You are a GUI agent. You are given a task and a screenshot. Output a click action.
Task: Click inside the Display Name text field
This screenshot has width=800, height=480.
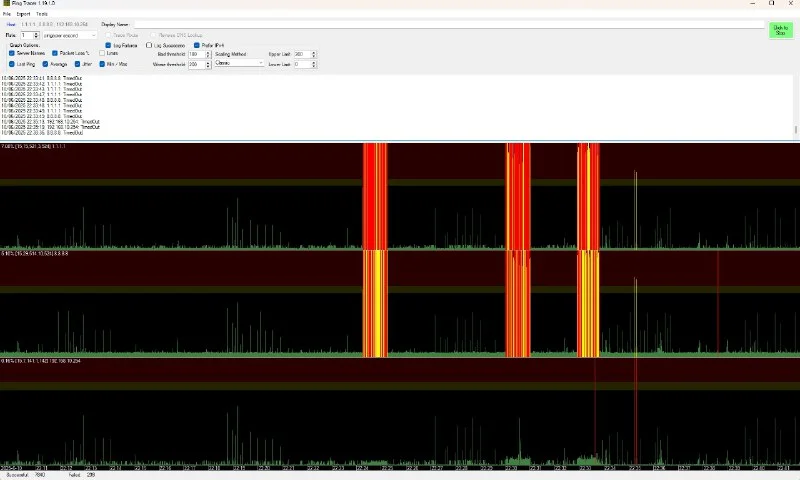pyautogui.click(x=450, y=24)
